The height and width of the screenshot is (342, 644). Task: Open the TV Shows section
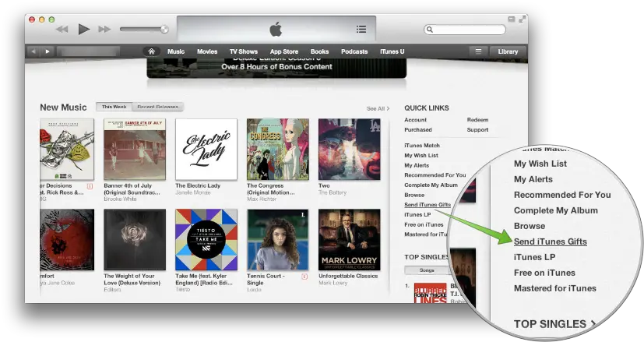(x=244, y=51)
